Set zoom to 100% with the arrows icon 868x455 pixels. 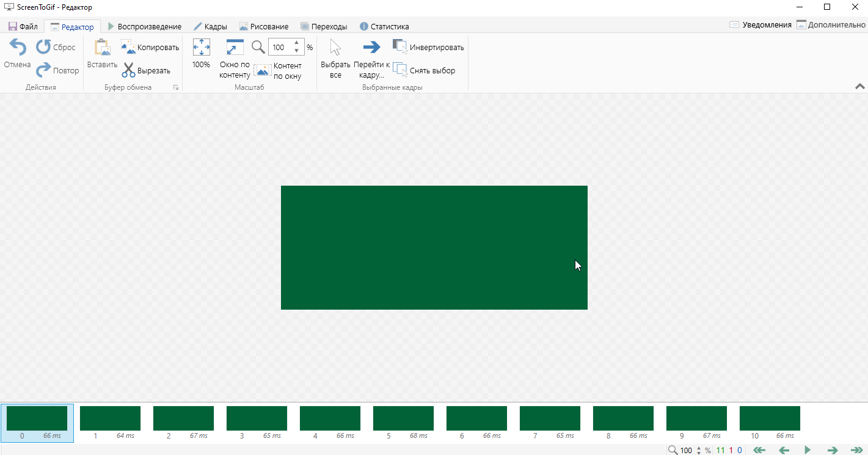(201, 47)
